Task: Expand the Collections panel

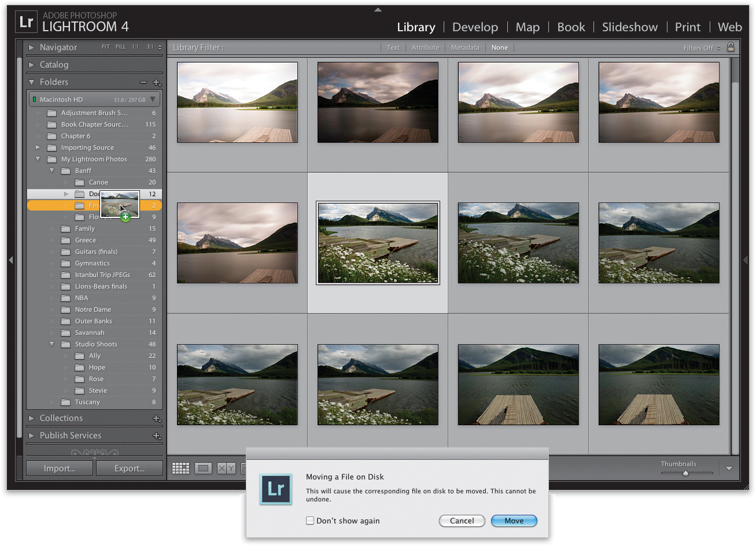Action: coord(32,418)
